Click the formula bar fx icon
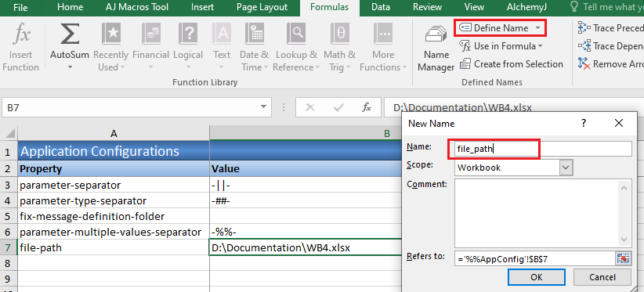The height and width of the screenshot is (292, 644). 367,108
